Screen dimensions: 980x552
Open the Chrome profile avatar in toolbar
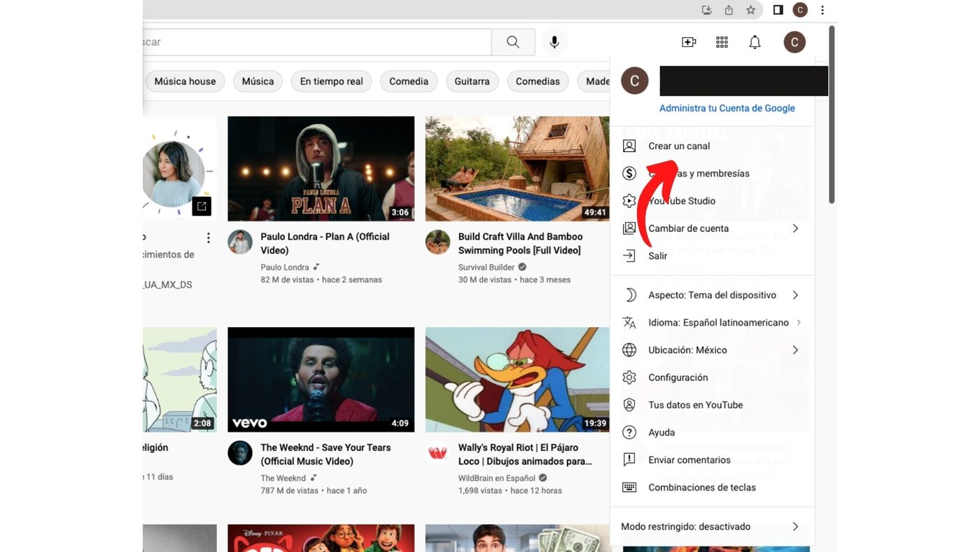pos(800,10)
